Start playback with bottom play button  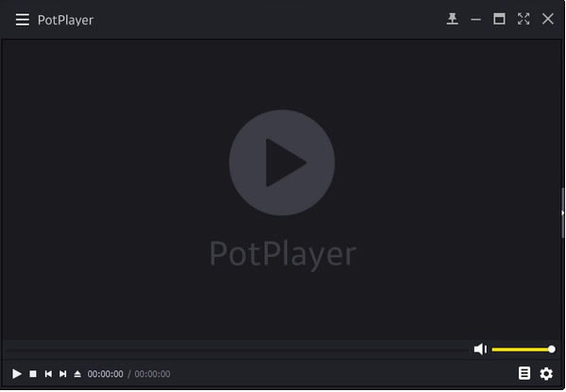point(17,374)
